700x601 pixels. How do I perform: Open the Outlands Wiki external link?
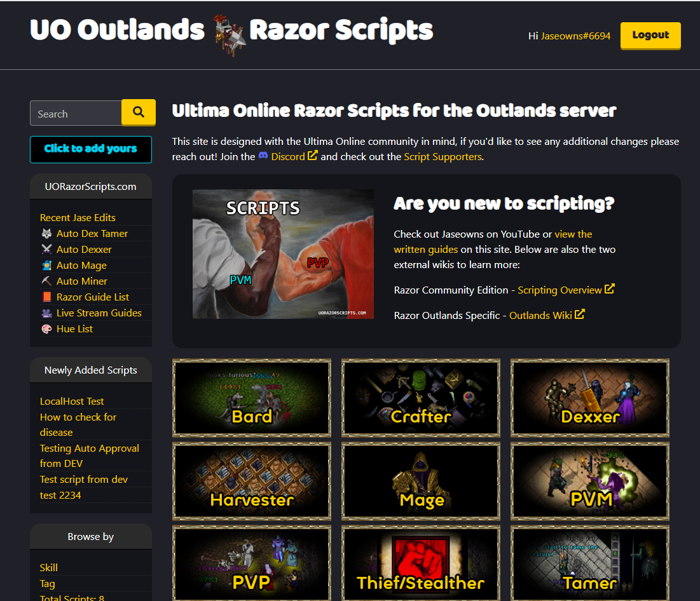[x=540, y=314]
